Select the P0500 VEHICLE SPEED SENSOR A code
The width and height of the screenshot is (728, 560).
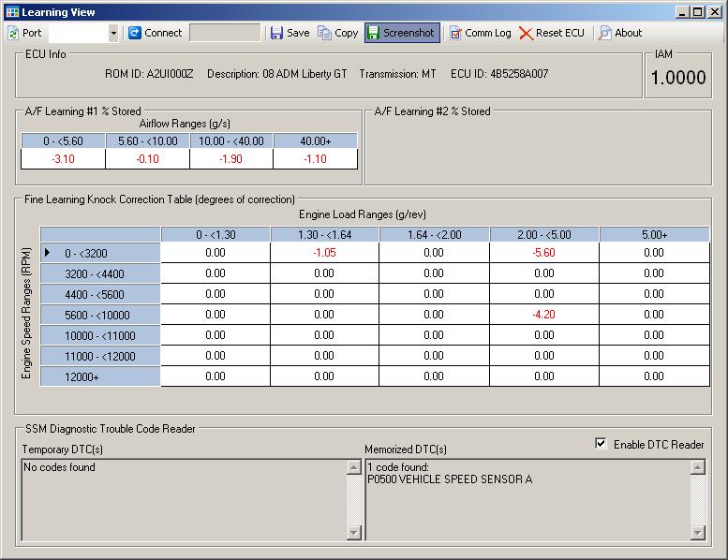450,479
